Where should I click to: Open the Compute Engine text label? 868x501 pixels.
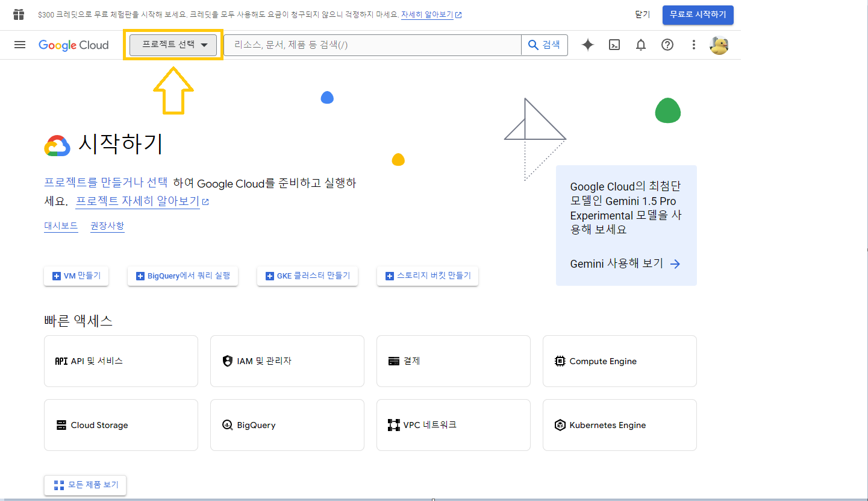603,361
